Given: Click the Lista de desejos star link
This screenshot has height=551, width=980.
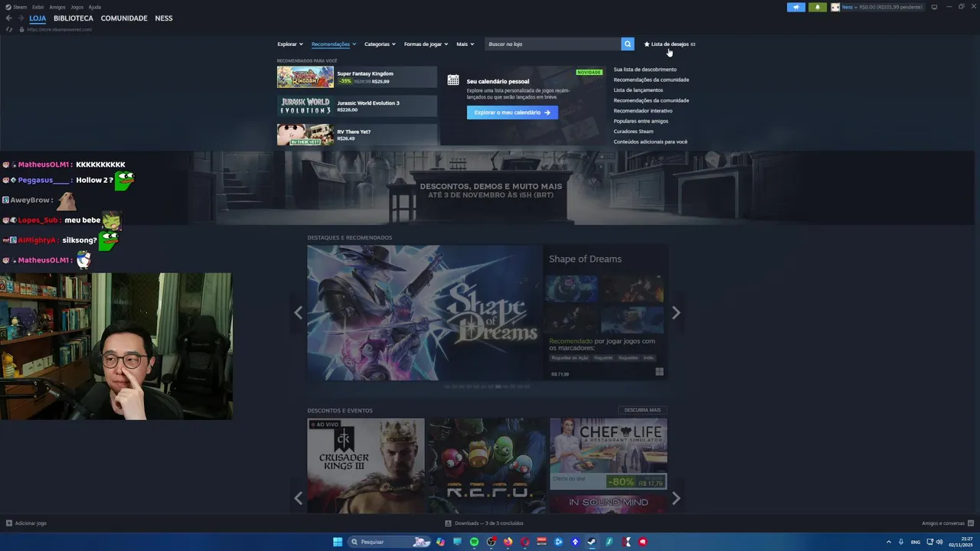Looking at the screenshot, I should tap(669, 44).
